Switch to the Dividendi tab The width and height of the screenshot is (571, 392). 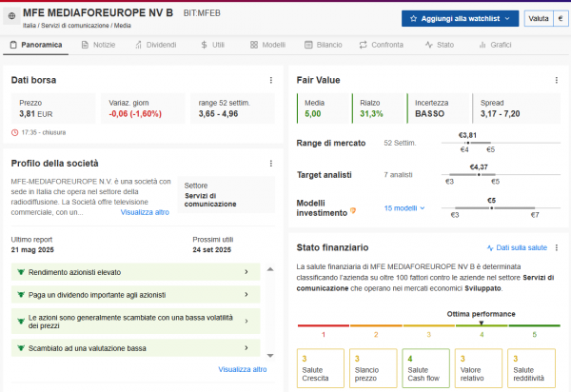tap(156, 45)
